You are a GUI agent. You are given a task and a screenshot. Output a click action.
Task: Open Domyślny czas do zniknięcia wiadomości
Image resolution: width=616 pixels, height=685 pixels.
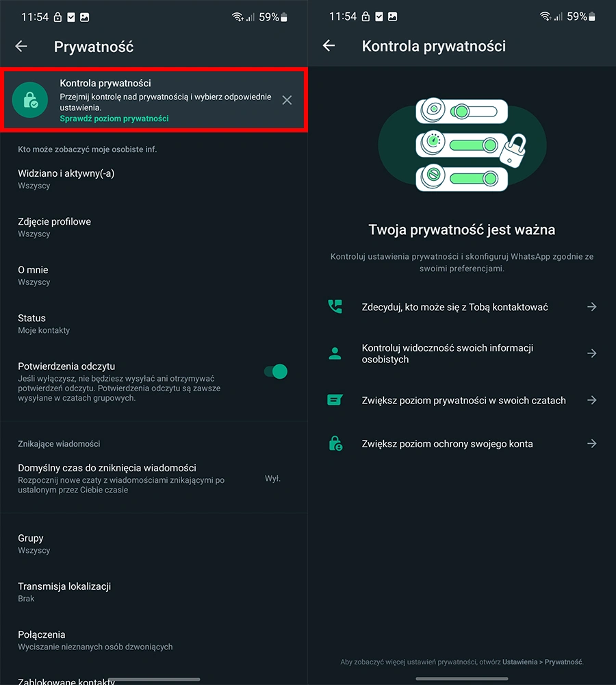tap(154, 478)
